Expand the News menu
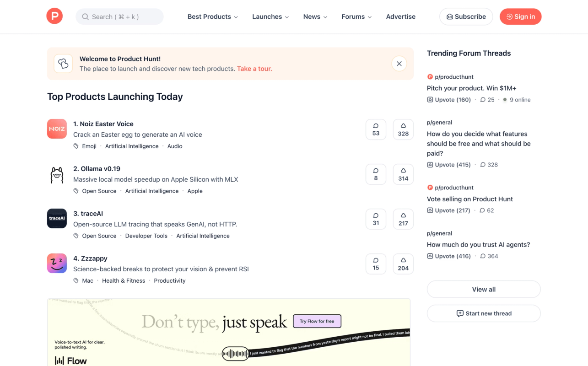The image size is (588, 366). (315, 17)
